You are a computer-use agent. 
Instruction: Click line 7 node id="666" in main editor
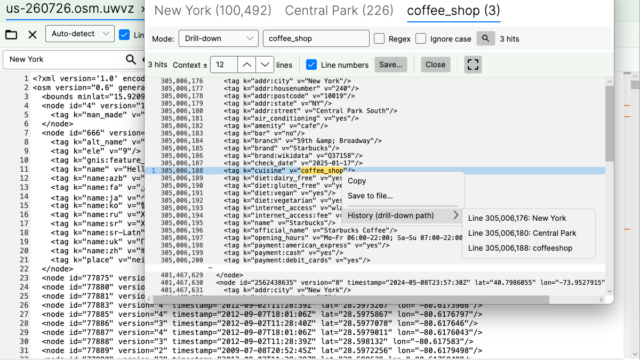93,133
